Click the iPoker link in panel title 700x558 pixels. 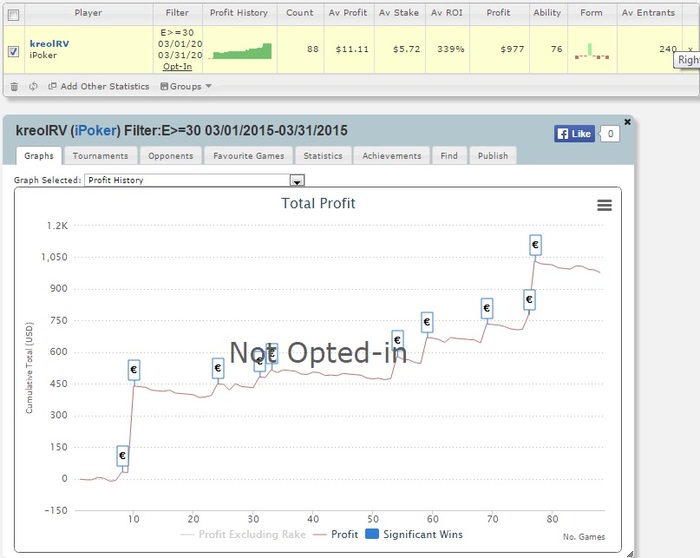pyautogui.click(x=96, y=130)
